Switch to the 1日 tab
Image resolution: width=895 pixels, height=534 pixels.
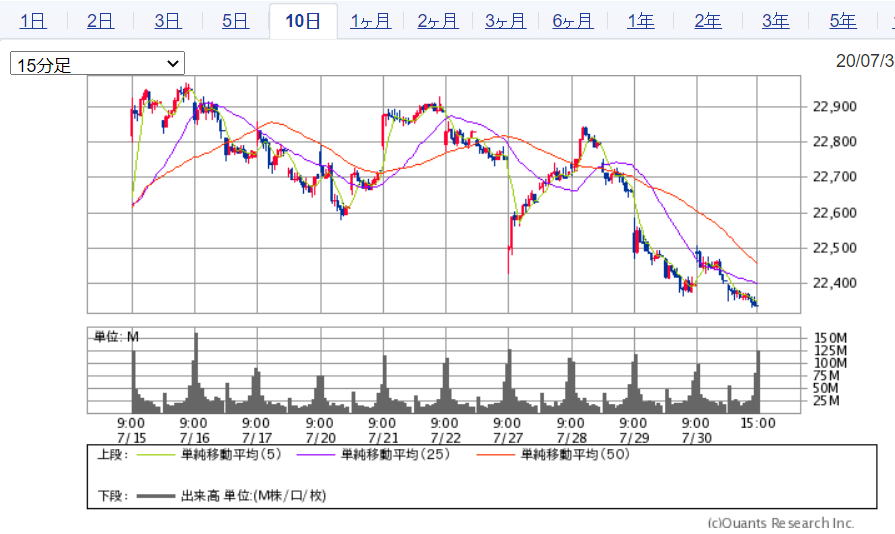click(x=32, y=20)
